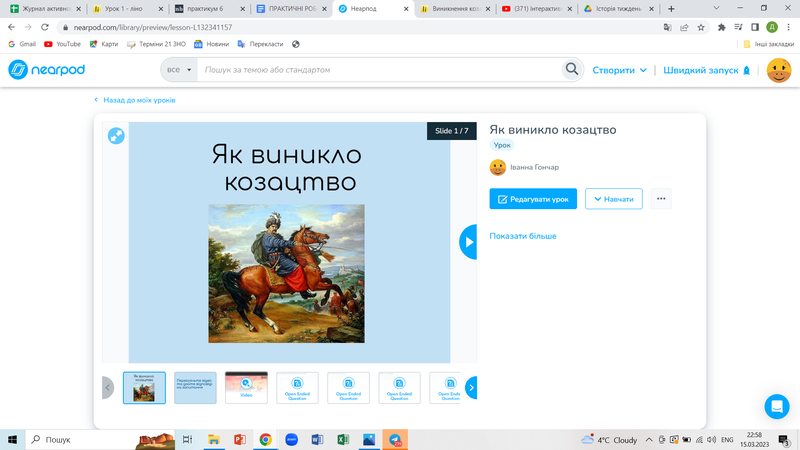
Task: Switch to Урок 1 tab
Action: tap(128, 9)
